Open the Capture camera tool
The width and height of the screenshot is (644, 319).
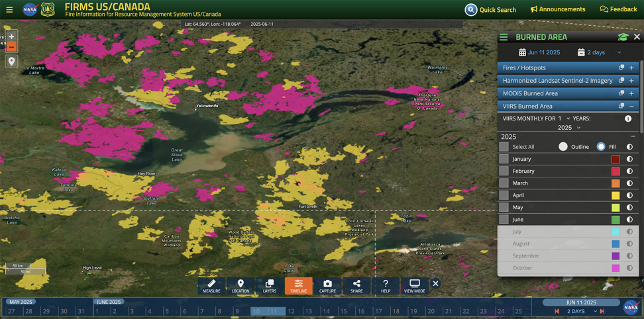point(328,286)
